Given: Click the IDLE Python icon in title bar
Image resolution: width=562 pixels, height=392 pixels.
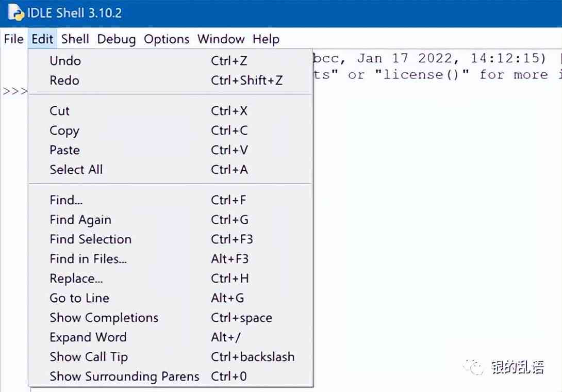Looking at the screenshot, I should click(x=16, y=12).
